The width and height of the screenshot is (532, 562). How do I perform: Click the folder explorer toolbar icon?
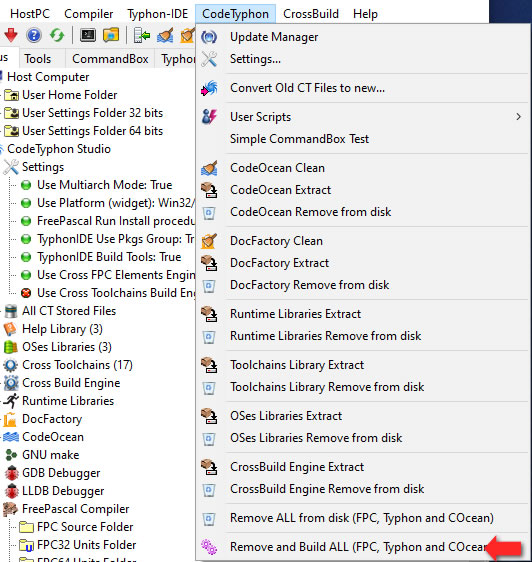point(111,35)
